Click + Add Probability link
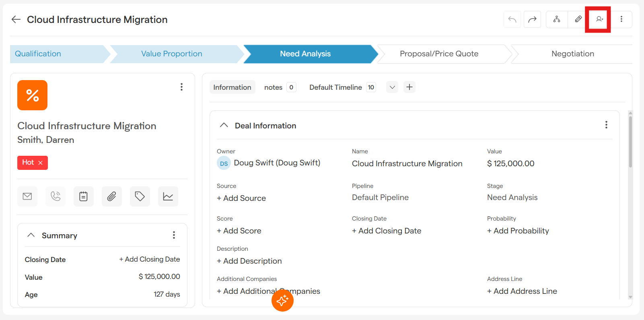The width and height of the screenshot is (644, 320). click(x=518, y=231)
